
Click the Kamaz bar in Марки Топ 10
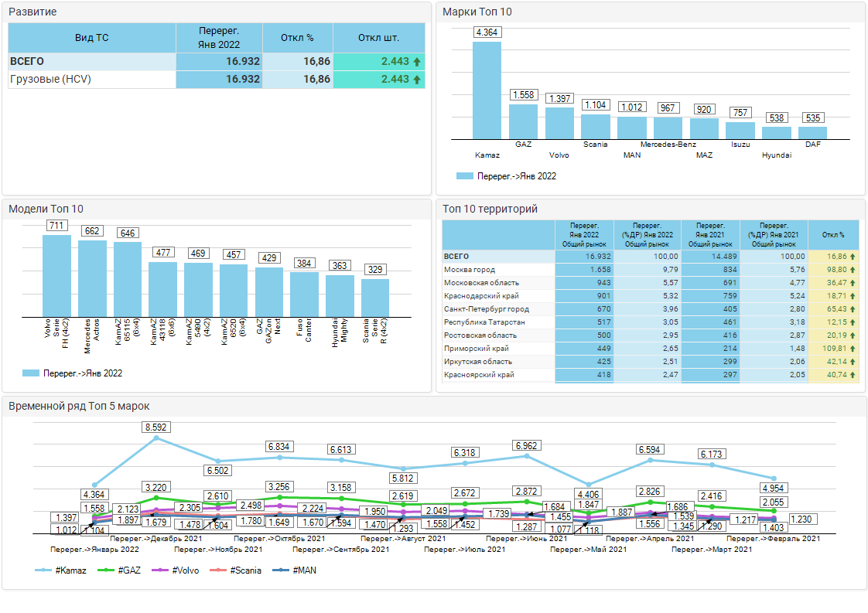pos(487,90)
